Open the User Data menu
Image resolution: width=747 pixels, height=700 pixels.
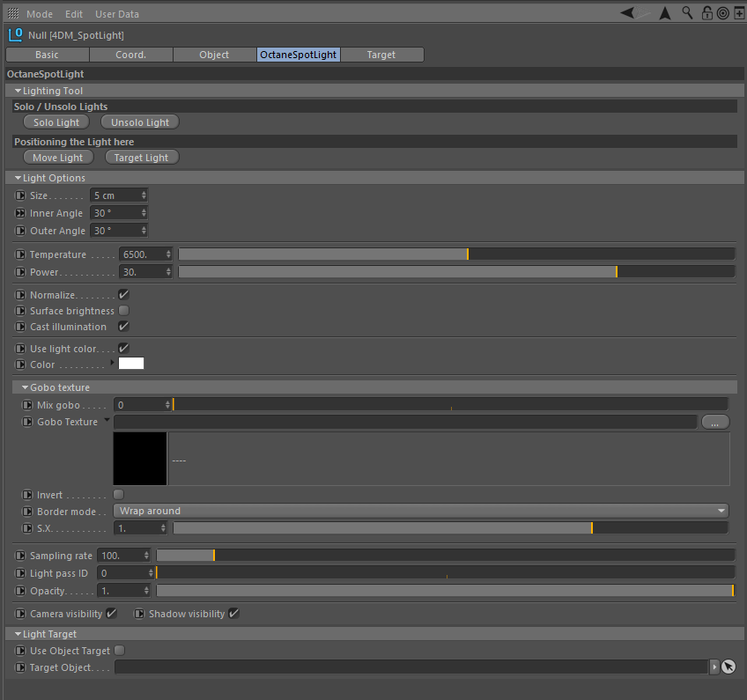116,14
